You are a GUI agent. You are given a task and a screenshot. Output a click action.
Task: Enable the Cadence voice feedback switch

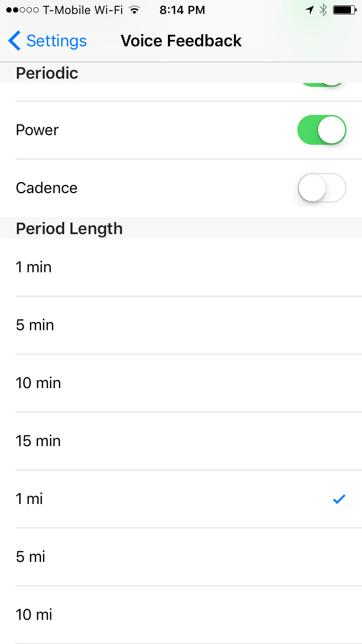pos(322,188)
